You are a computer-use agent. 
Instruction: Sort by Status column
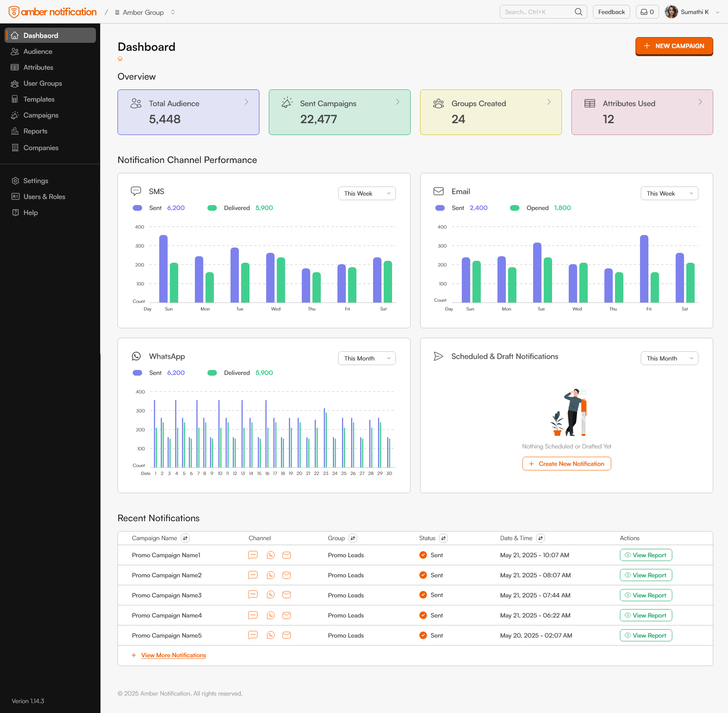tap(443, 538)
